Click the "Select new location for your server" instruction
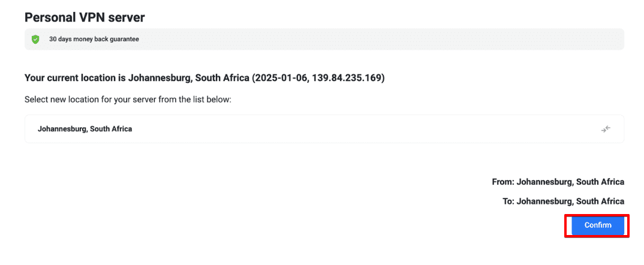Viewport: 644px width, 265px height. point(128,99)
